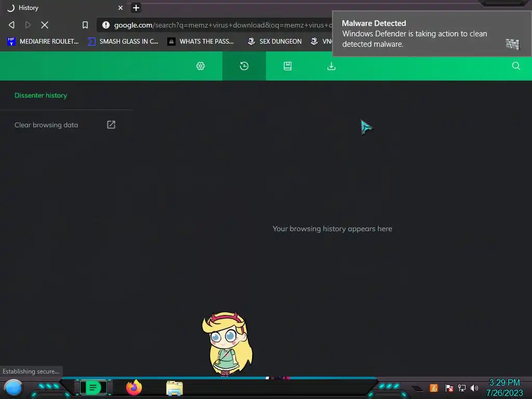Viewport: 532px width, 399px height.
Task: Open the SEX DUNGEON bookmark
Action: point(274,42)
